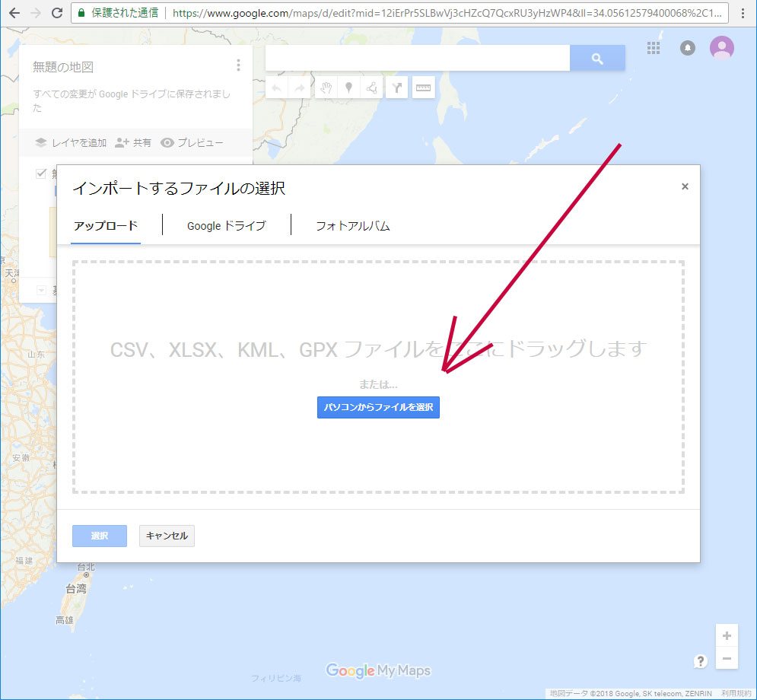Open the Google account avatar
The height and width of the screenshot is (700, 757).
722,48
